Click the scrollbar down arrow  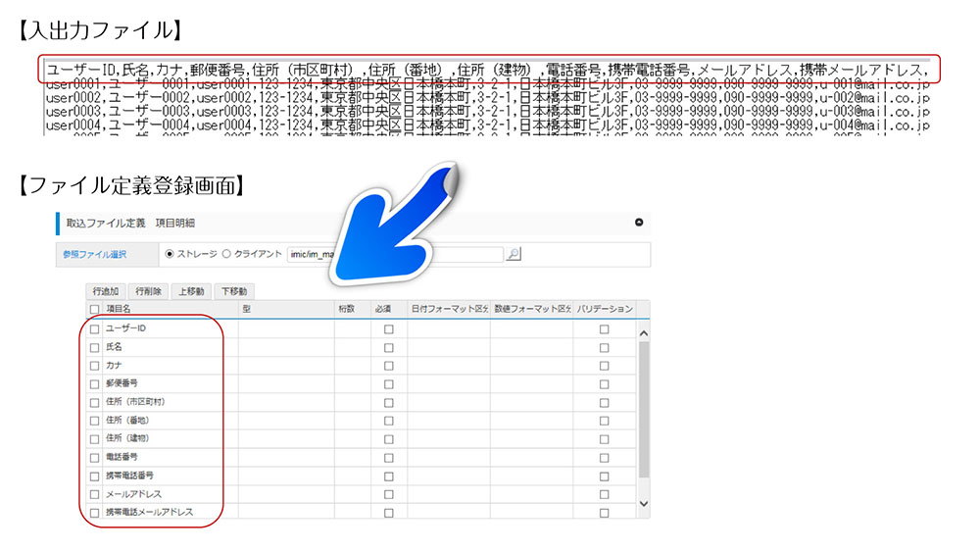tap(644, 503)
